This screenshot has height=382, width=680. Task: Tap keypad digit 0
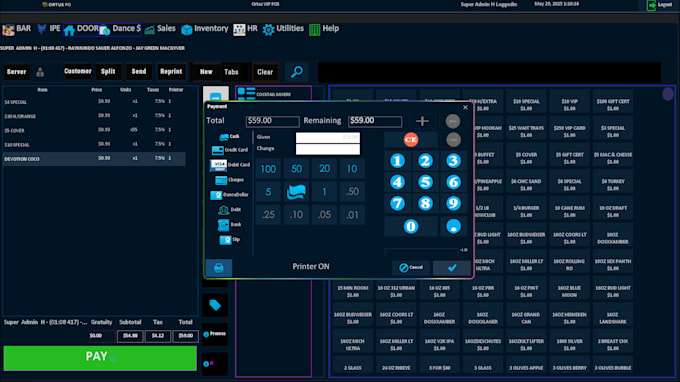(411, 226)
